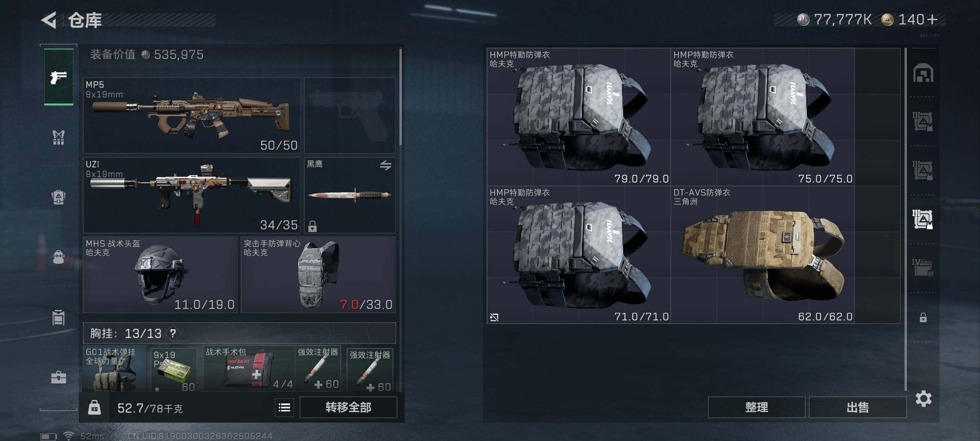This screenshot has width=980, height=441.
Task: Toggle the weight lock icon beside 52.7/78千克
Action: coord(94,408)
